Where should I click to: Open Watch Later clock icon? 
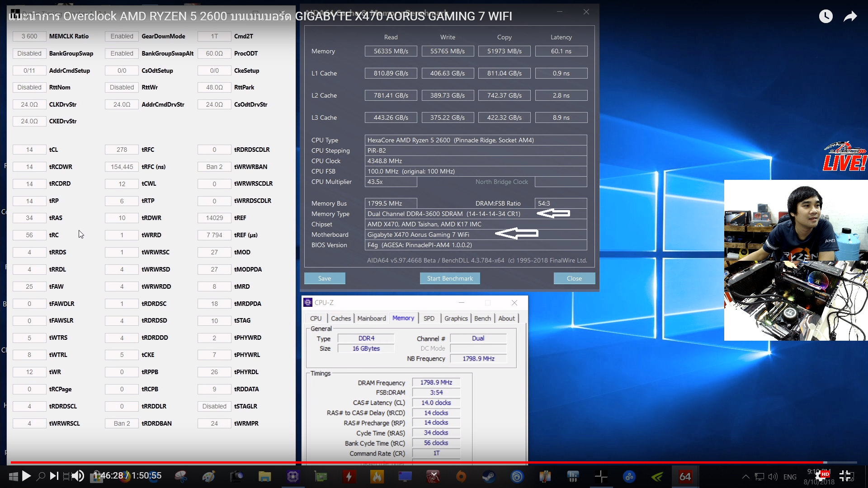pos(826,17)
